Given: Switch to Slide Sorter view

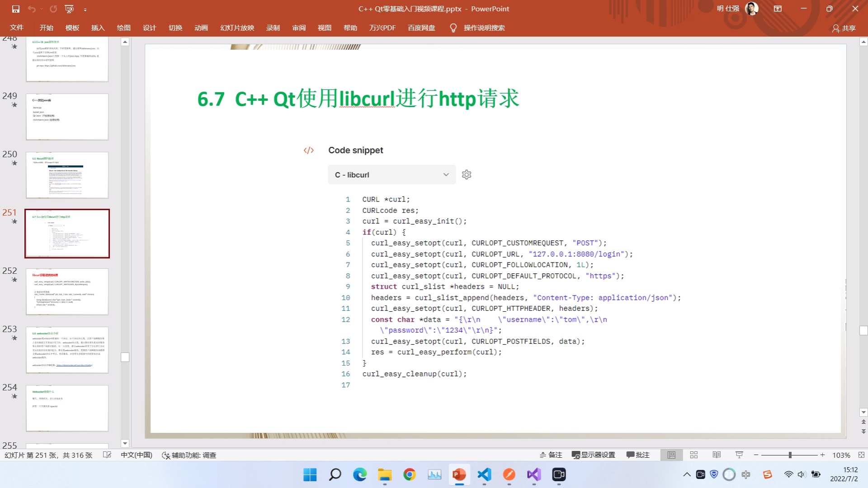Looking at the screenshot, I should click(x=693, y=455).
